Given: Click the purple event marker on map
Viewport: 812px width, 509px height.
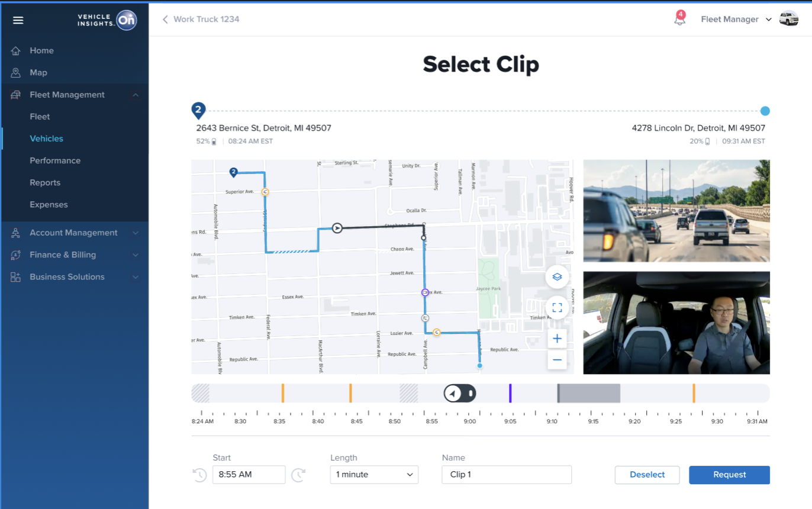Looking at the screenshot, I should click(x=425, y=292).
